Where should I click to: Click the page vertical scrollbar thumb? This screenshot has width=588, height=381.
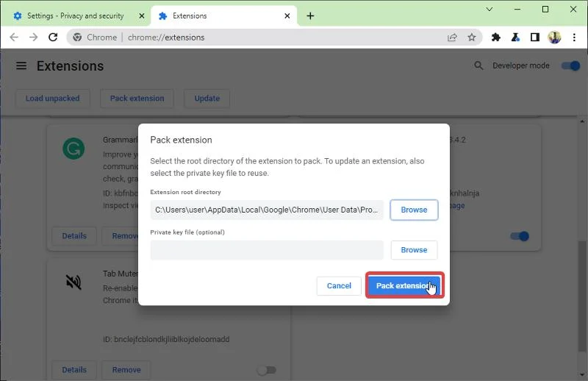click(x=582, y=295)
